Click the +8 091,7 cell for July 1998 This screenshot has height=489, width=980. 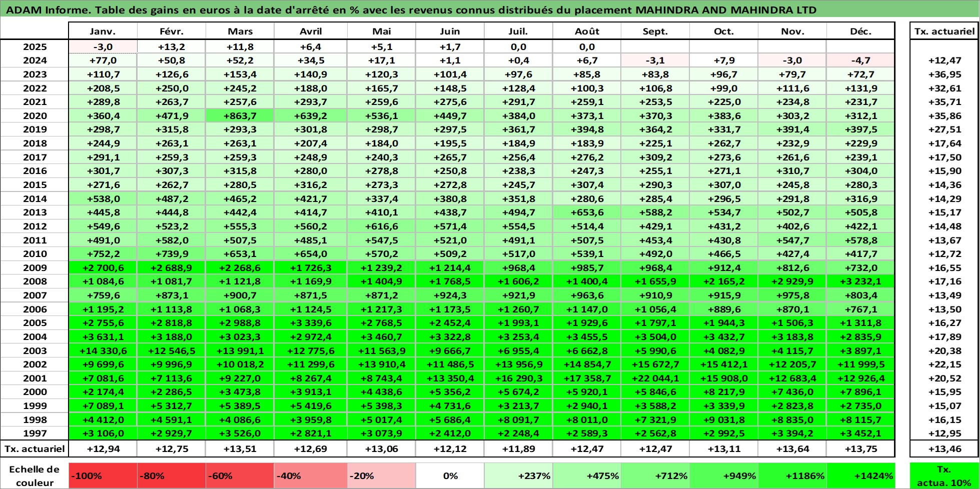pos(518,420)
